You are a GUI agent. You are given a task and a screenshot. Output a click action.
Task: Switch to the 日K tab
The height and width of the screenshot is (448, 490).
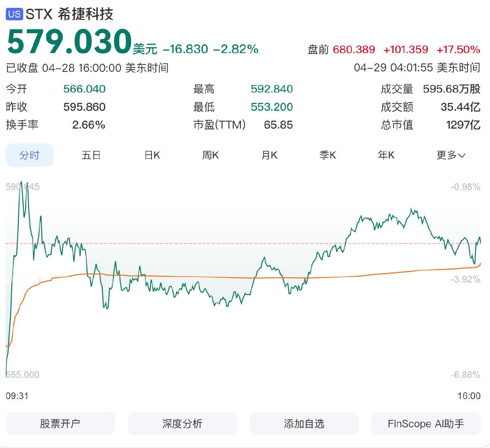pyautogui.click(x=152, y=155)
